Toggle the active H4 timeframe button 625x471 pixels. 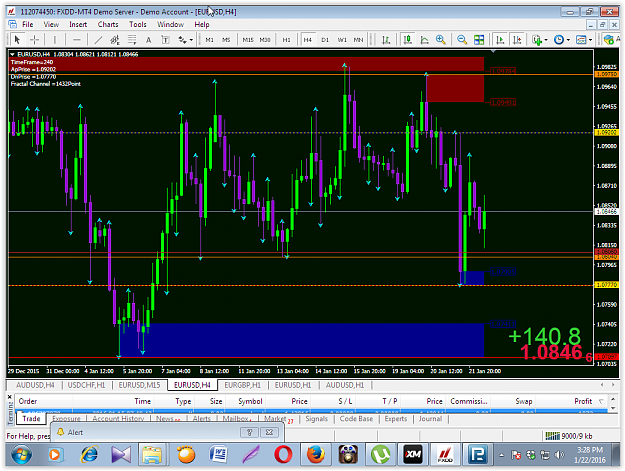click(307, 39)
